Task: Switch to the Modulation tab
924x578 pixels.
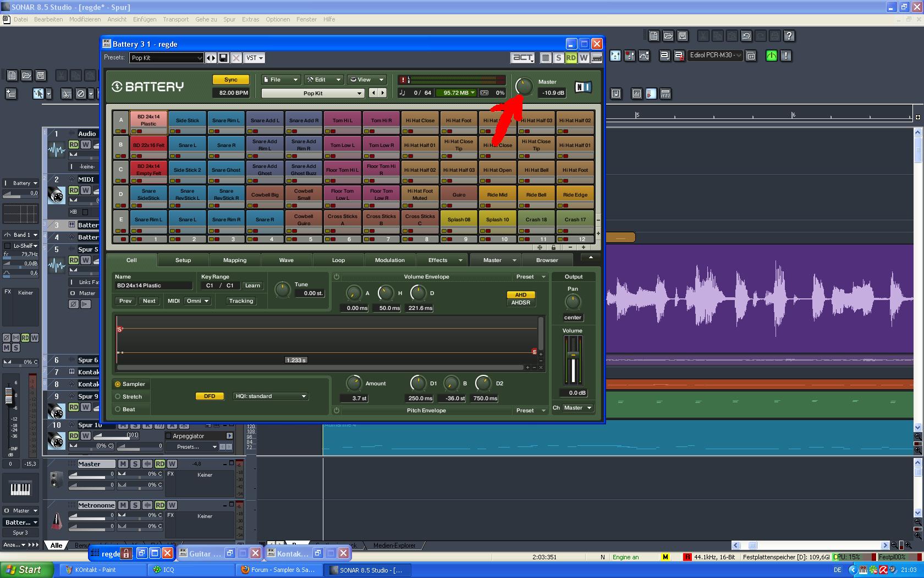Action: pyautogui.click(x=389, y=260)
